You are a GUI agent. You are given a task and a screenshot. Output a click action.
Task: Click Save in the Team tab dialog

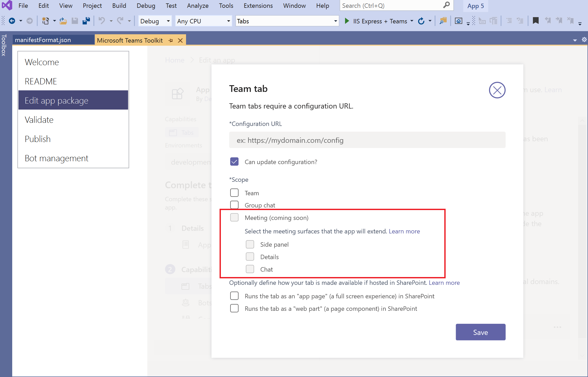point(480,332)
